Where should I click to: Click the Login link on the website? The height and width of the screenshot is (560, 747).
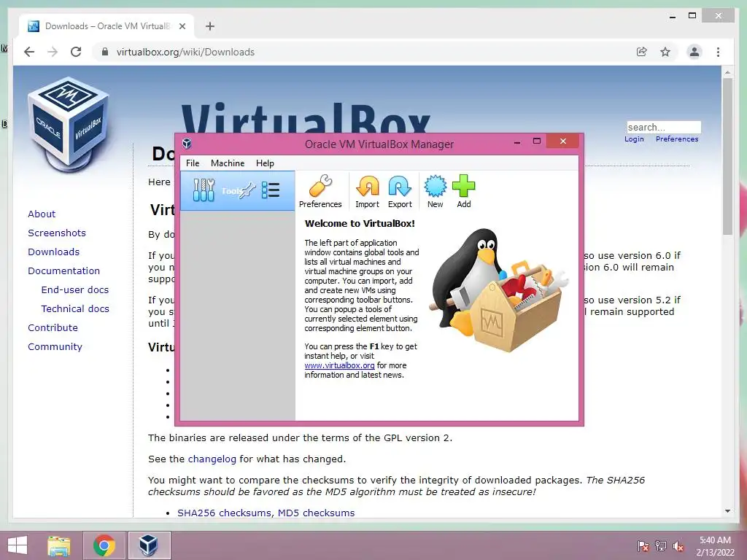tap(634, 139)
